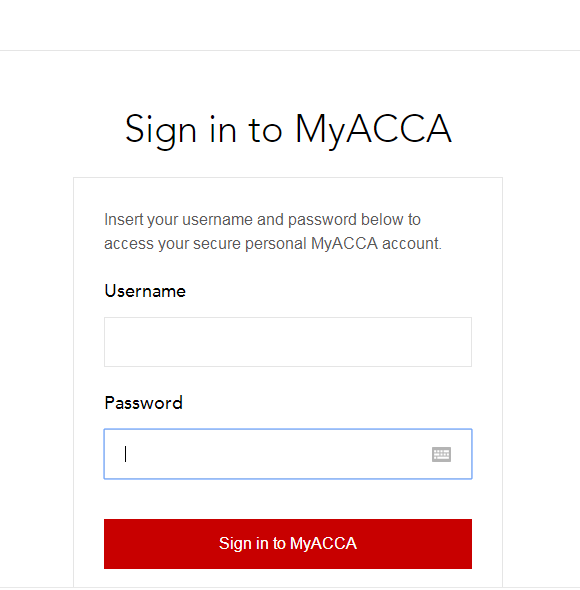580x590 pixels.
Task: Click the word MyACCA in the heading
Action: [373, 130]
